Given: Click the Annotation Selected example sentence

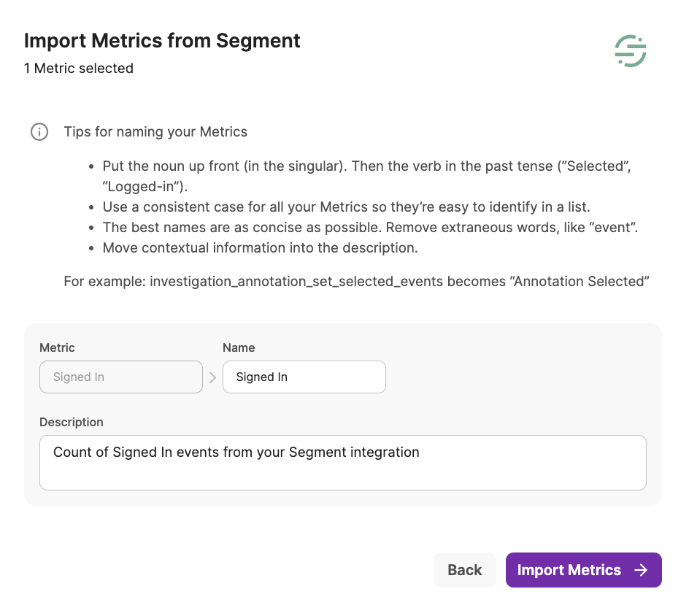Looking at the screenshot, I should 356,281.
